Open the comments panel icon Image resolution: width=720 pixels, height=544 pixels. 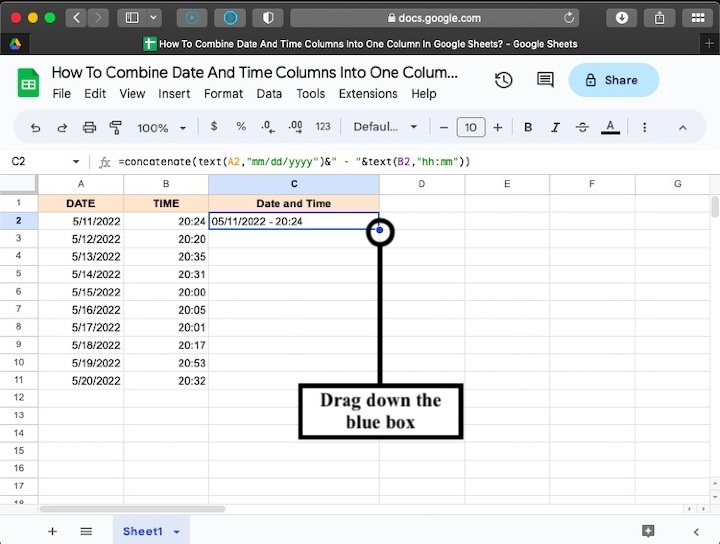tap(545, 80)
